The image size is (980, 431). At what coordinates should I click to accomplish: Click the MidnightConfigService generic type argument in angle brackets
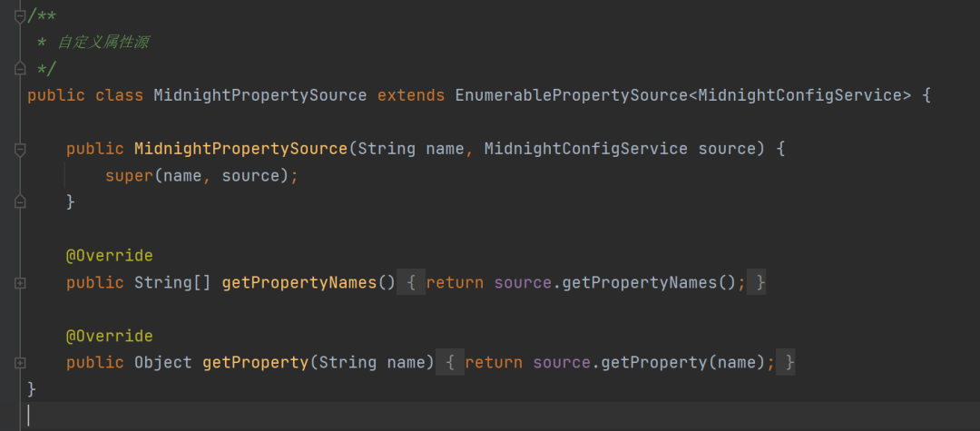tap(800, 95)
